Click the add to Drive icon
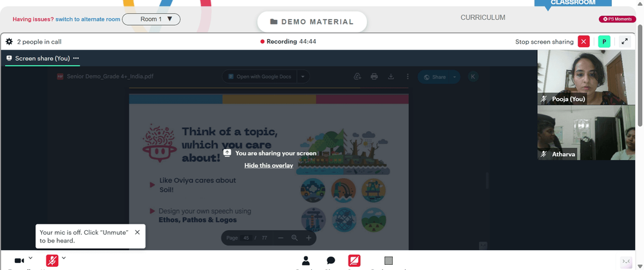This screenshot has height=270, width=644. [357, 76]
